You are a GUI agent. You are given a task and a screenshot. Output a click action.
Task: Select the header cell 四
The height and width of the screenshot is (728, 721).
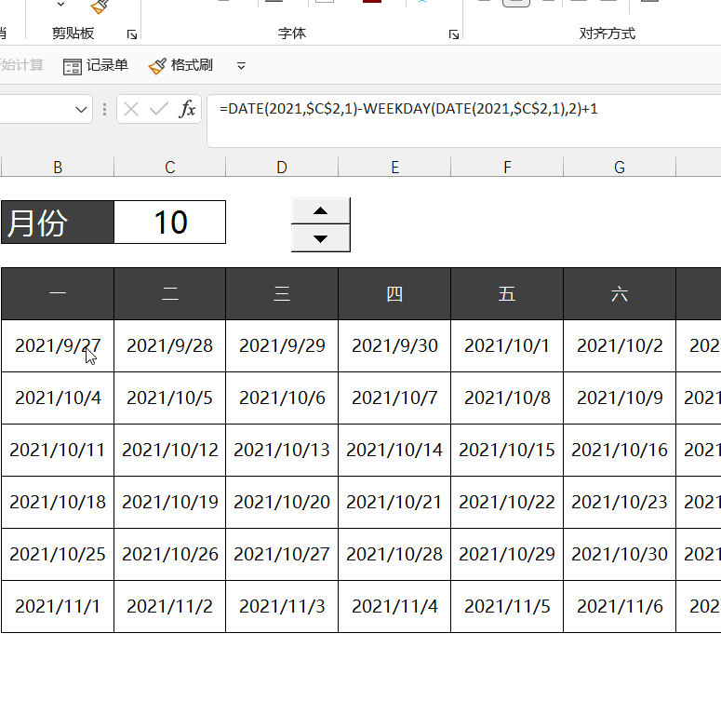coord(394,294)
